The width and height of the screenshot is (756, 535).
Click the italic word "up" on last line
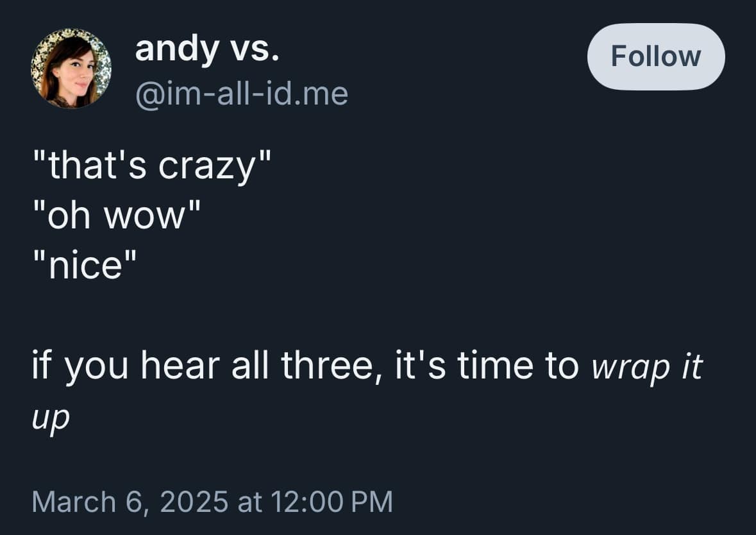(x=50, y=417)
